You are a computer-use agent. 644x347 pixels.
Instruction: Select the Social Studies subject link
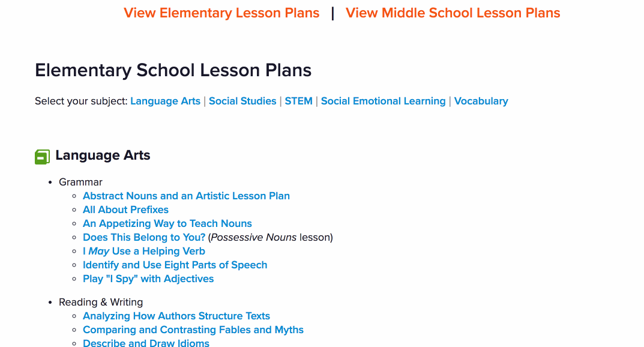[x=242, y=101]
